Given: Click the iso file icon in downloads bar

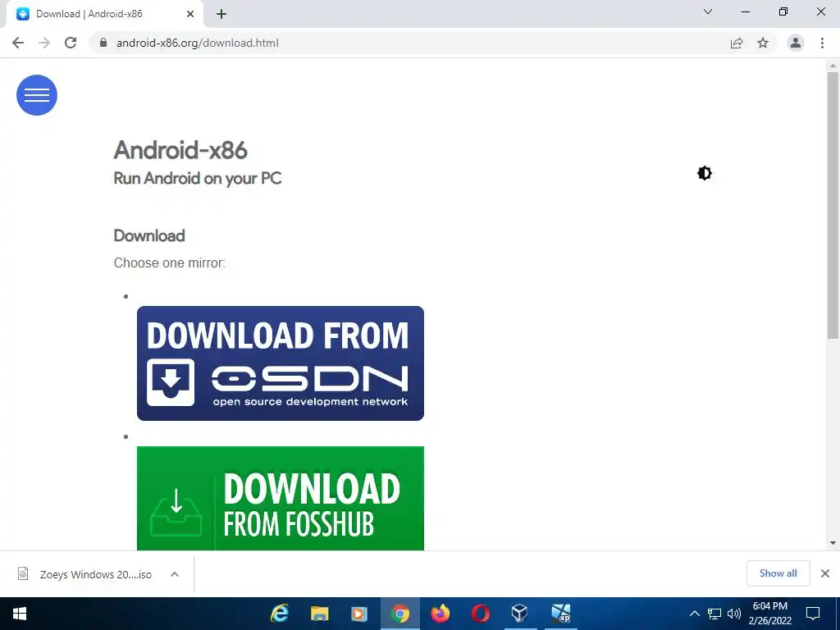Looking at the screenshot, I should (x=23, y=573).
